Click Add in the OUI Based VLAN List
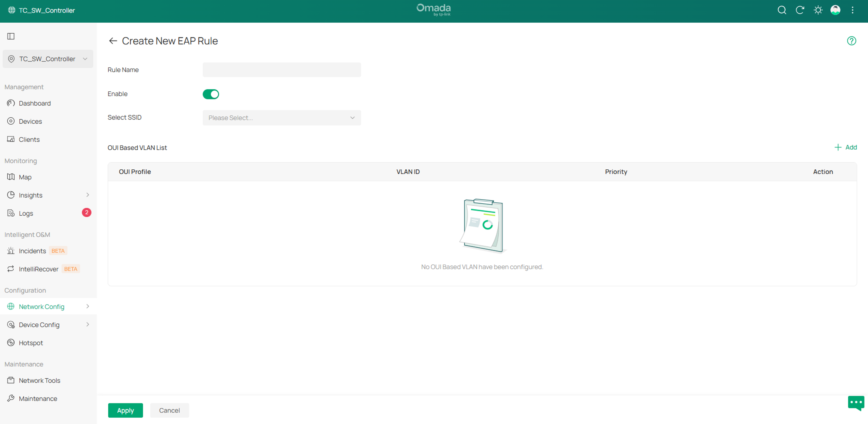The image size is (868, 424). pyautogui.click(x=845, y=147)
